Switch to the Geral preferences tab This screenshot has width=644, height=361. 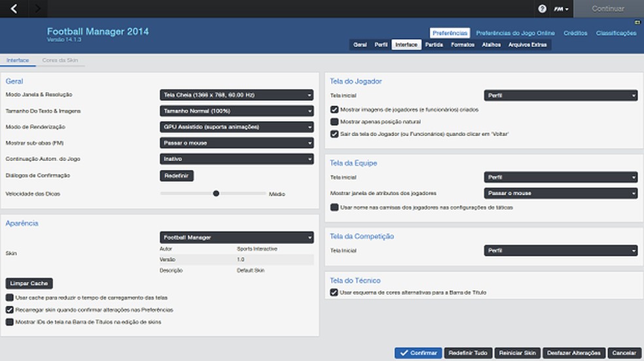[x=360, y=44]
